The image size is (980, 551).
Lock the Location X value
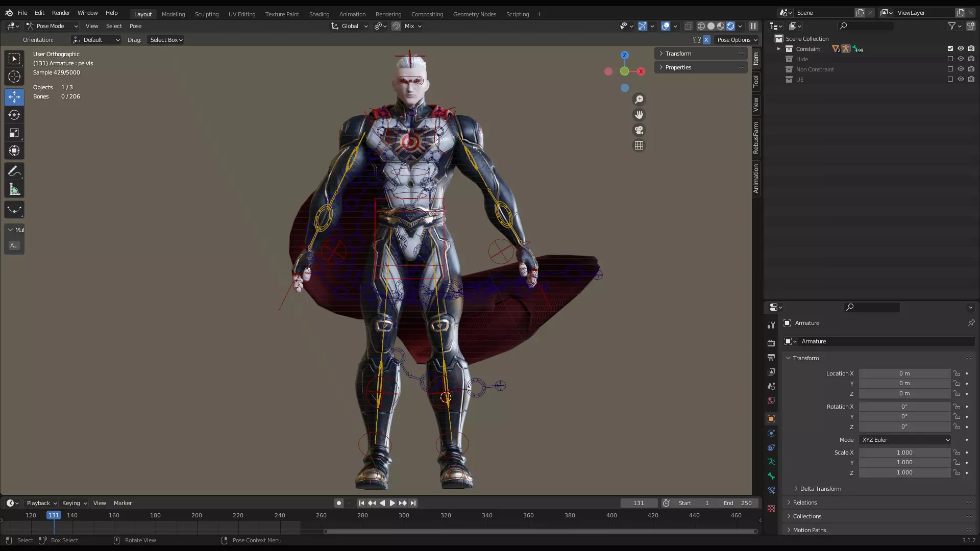pyautogui.click(x=957, y=373)
